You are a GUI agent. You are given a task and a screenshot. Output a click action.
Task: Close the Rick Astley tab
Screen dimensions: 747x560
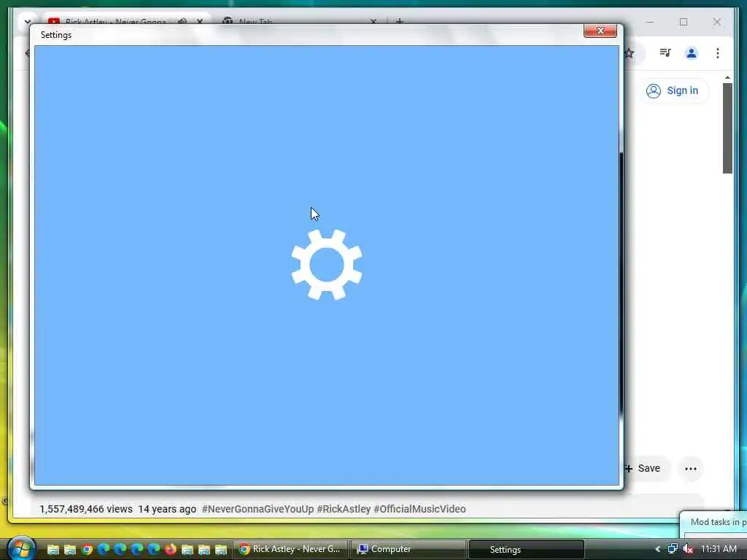coord(200,21)
